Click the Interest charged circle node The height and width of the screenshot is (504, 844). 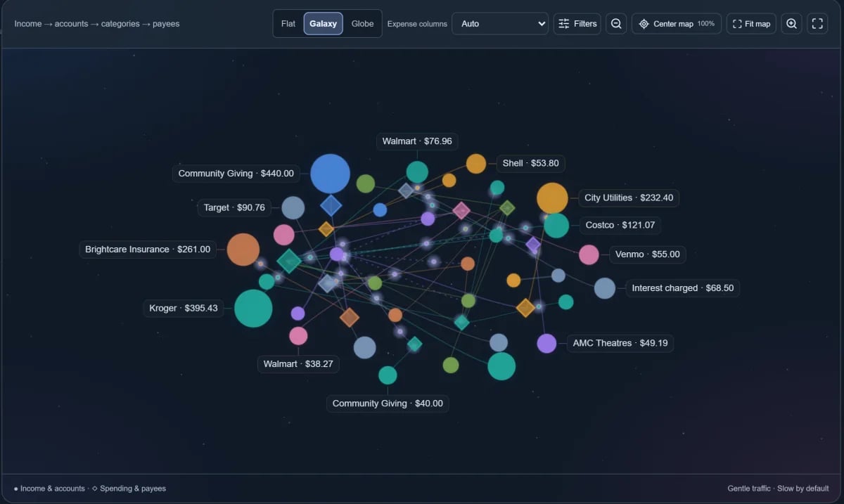tap(605, 288)
